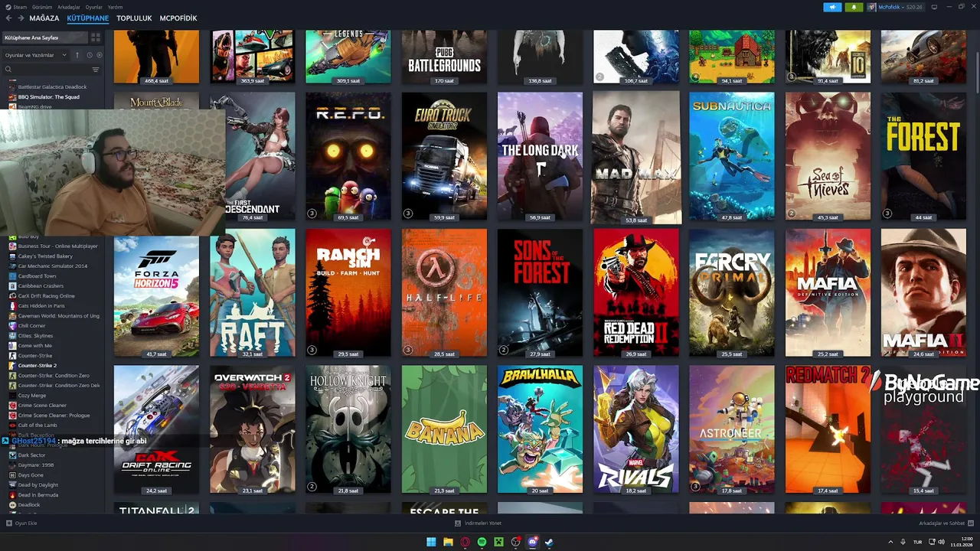The width and height of the screenshot is (980, 551).
Task: Click the downloads icon beside İndirmeleri Yönet
Action: (x=458, y=523)
